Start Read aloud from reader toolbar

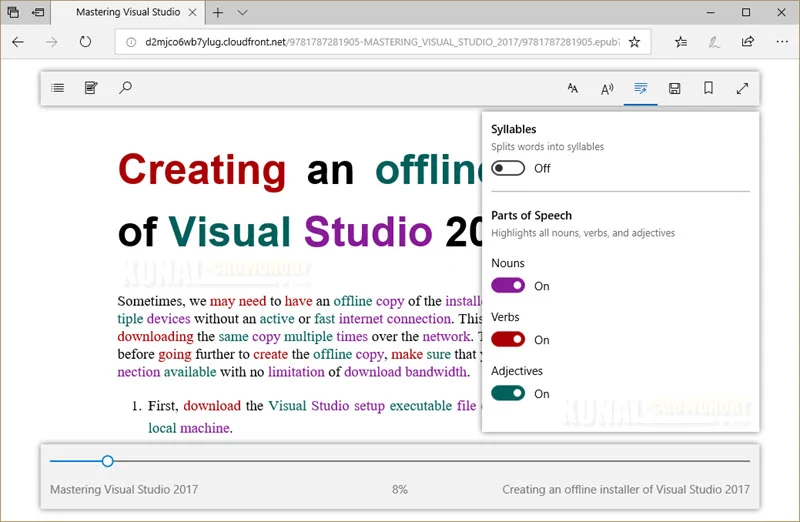point(607,89)
